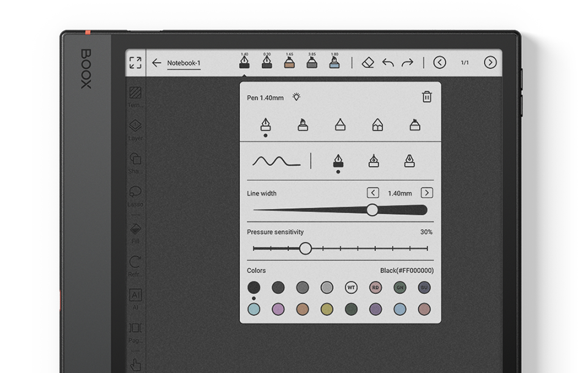Pick the green GN color swatch

point(400,287)
